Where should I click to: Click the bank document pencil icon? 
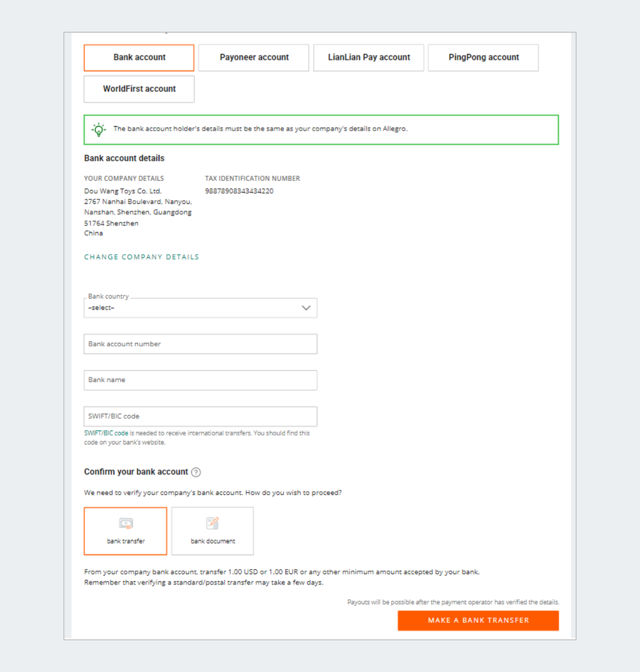pos(212,523)
